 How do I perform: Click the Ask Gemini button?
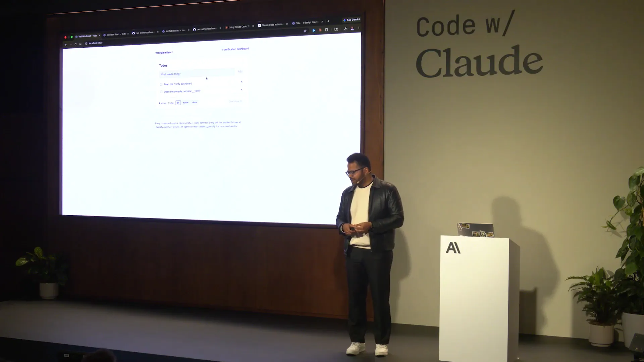click(351, 20)
